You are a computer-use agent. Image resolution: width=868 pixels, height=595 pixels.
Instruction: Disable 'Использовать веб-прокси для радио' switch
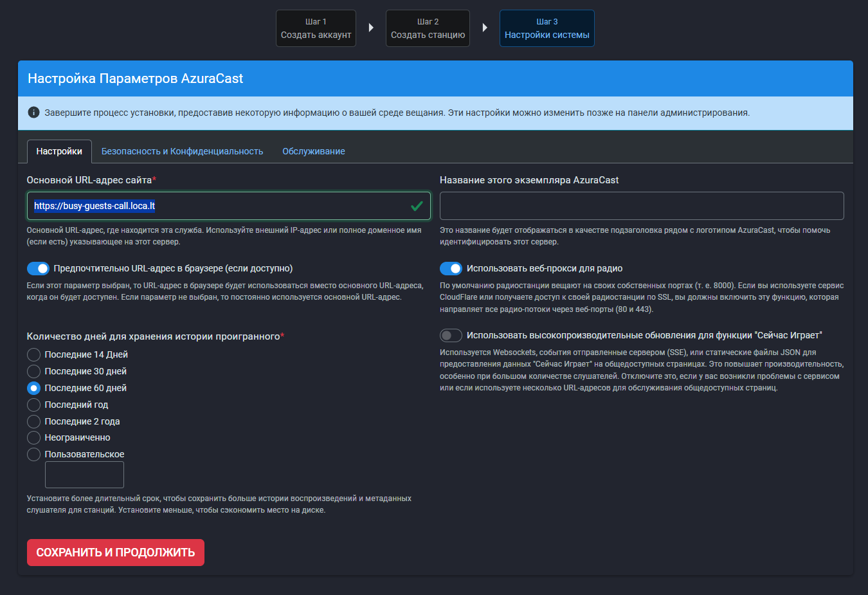click(451, 268)
